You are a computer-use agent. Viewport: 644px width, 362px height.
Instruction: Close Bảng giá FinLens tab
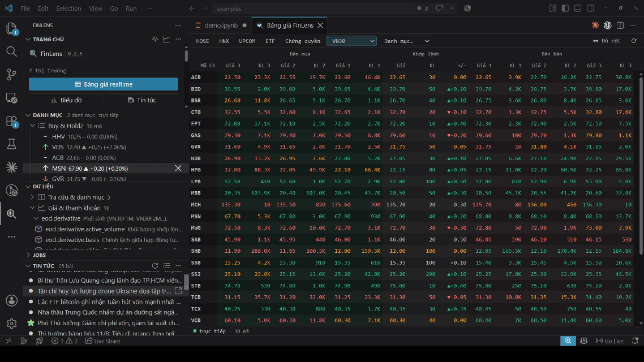tap(320, 25)
